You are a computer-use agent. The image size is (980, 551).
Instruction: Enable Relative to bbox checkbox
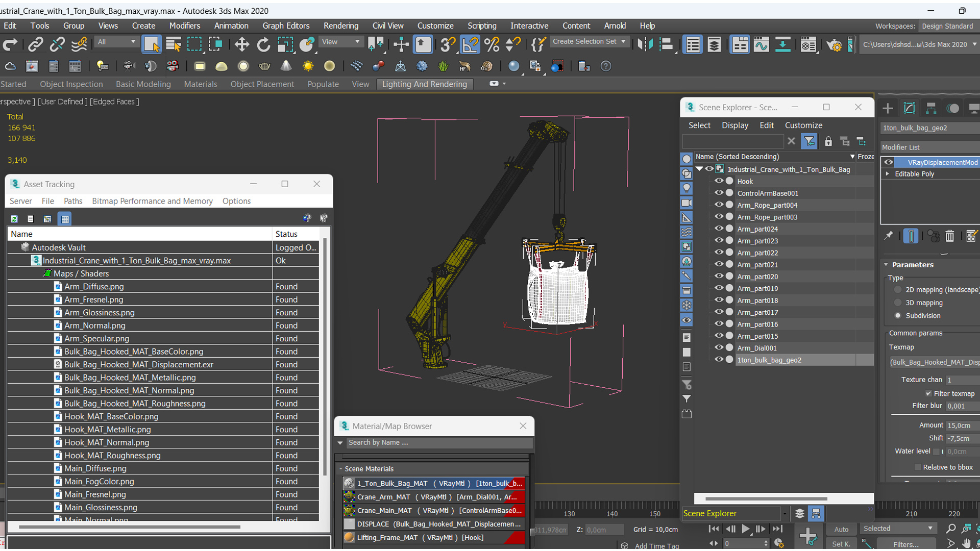click(918, 467)
